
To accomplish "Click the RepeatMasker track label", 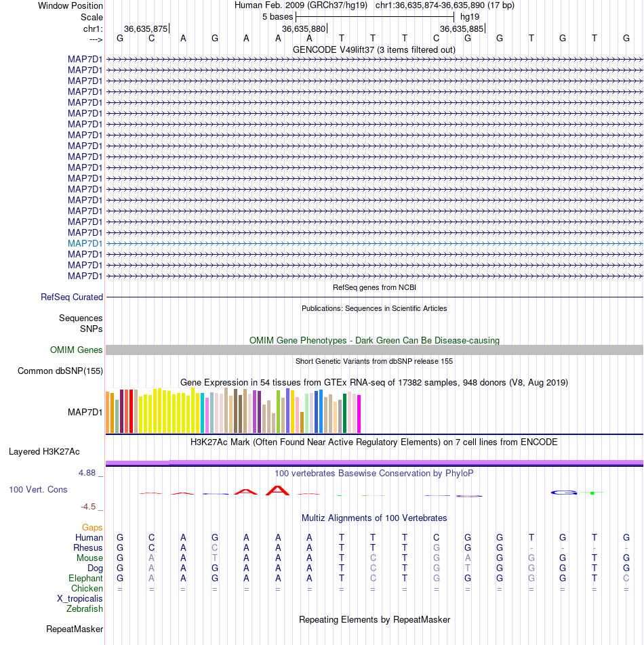I will [x=75, y=629].
